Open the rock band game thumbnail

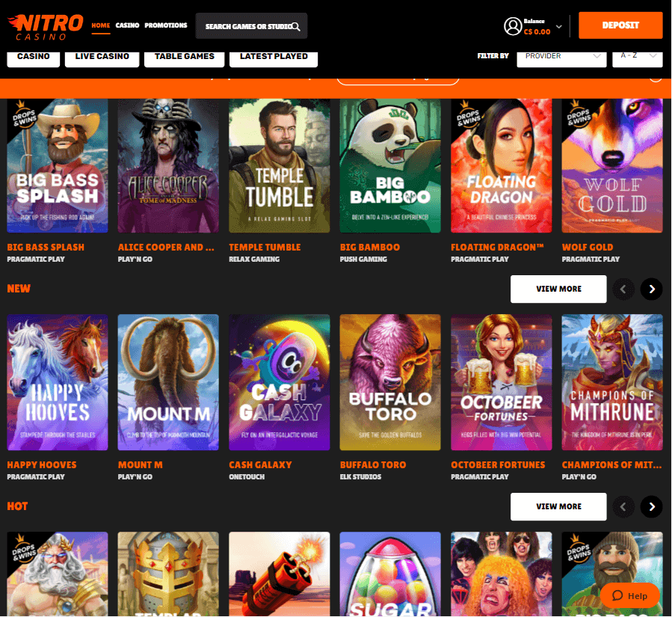[x=502, y=574]
